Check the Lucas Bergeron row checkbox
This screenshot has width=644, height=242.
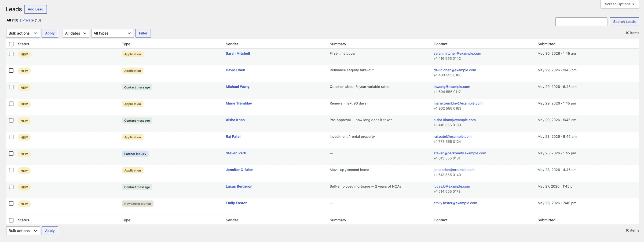[x=11, y=187]
